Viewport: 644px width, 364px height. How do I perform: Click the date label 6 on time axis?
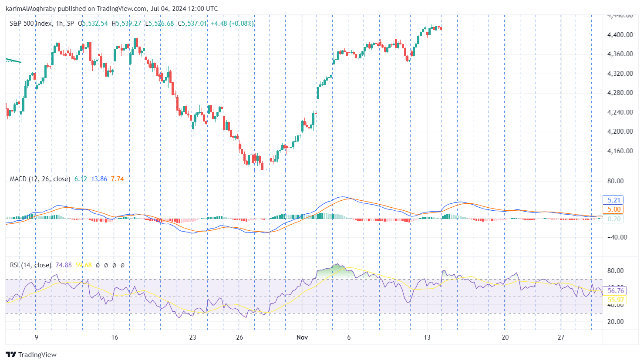(x=349, y=337)
